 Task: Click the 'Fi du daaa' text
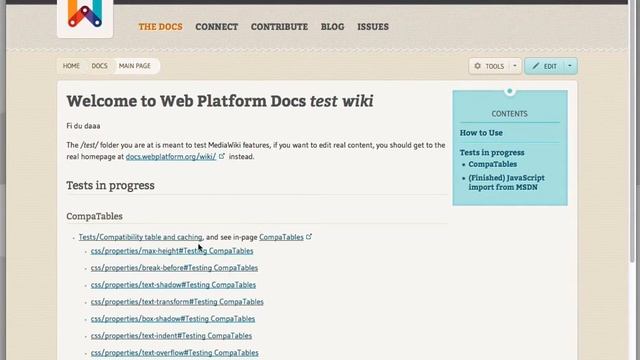83,126
